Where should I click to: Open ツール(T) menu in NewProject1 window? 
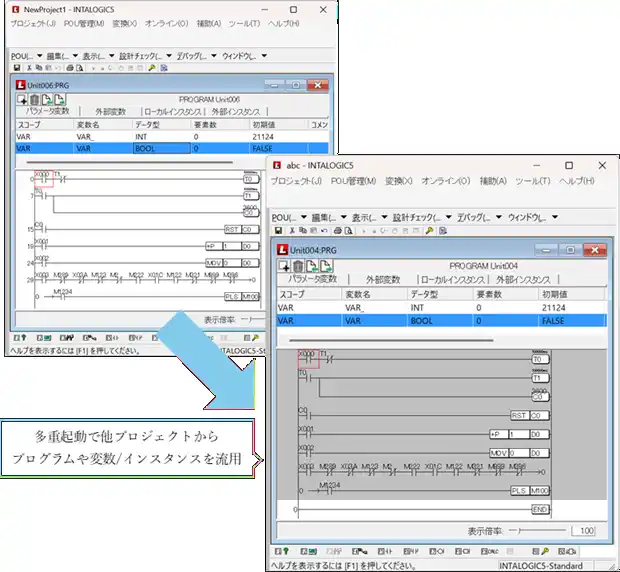pyautogui.click(x=244, y=24)
